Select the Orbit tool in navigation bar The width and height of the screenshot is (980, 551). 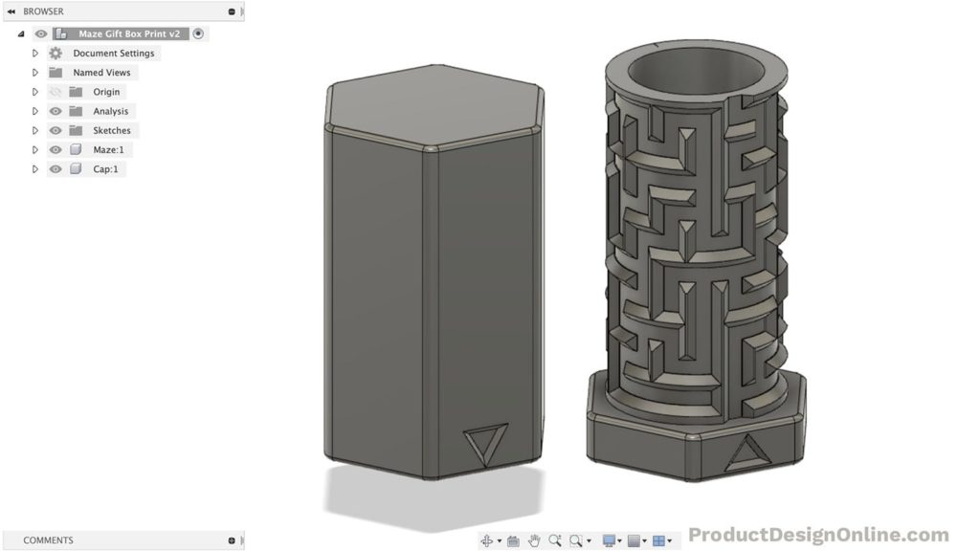click(x=487, y=541)
